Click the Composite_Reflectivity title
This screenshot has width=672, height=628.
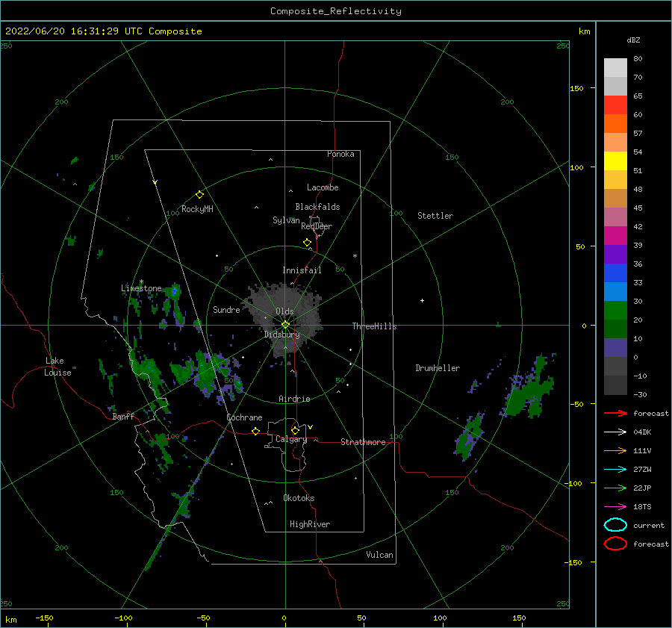335,11
